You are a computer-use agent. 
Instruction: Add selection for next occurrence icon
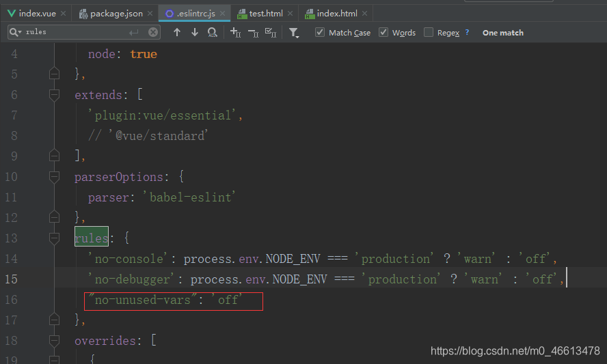coord(235,33)
